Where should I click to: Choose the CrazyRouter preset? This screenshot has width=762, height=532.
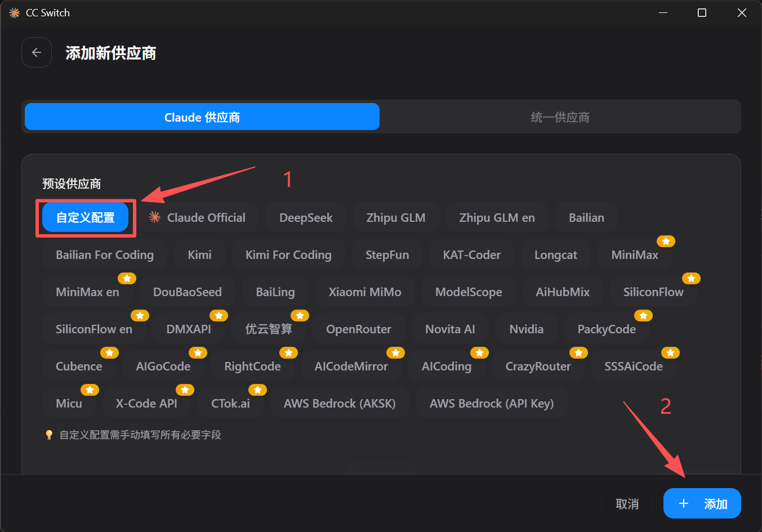(x=538, y=366)
